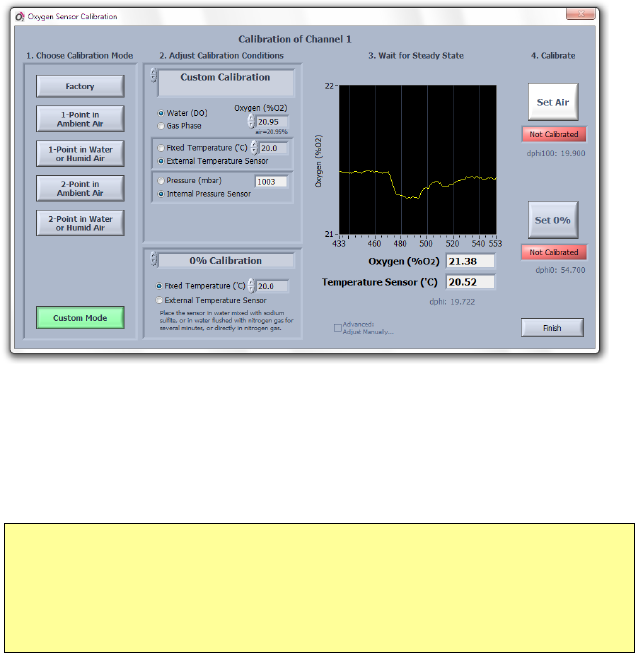Close the Oxygen Sensor Calibration window

tap(581, 14)
